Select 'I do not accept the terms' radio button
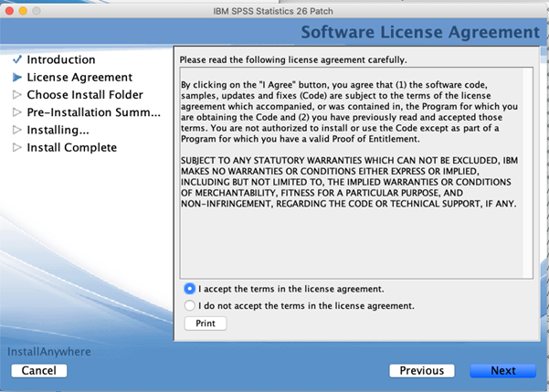 point(189,305)
